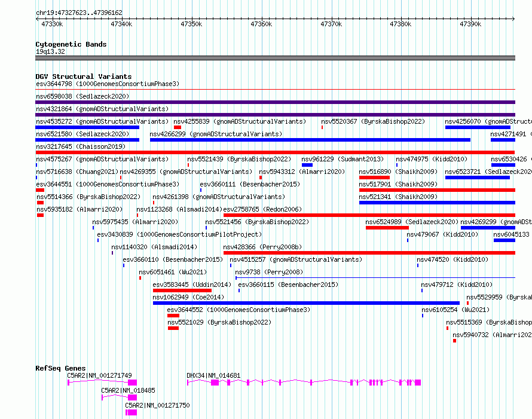This screenshot has height=419, width=532.
Task: Click the nsv4255839 red variant feature
Action: (x=178, y=127)
